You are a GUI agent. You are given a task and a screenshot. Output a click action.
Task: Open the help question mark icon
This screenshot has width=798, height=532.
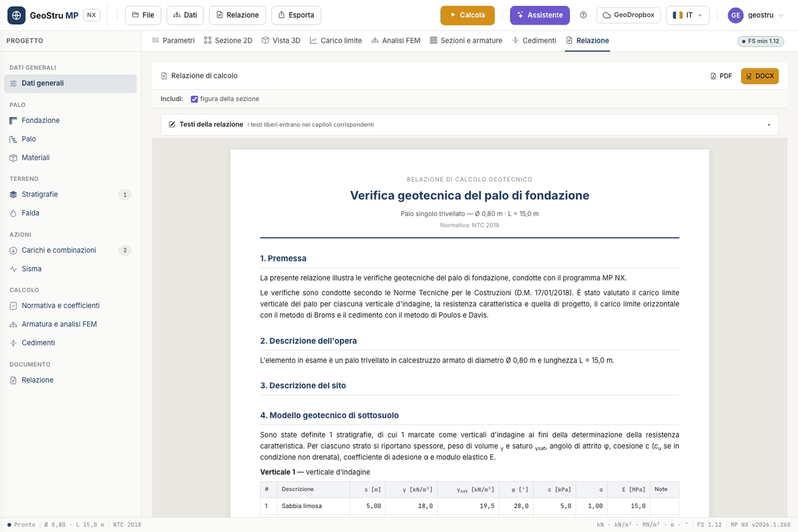pyautogui.click(x=584, y=15)
